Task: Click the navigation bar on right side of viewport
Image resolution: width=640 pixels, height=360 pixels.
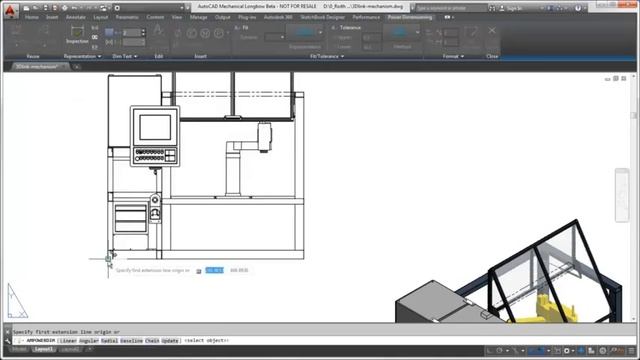Action: (622, 195)
